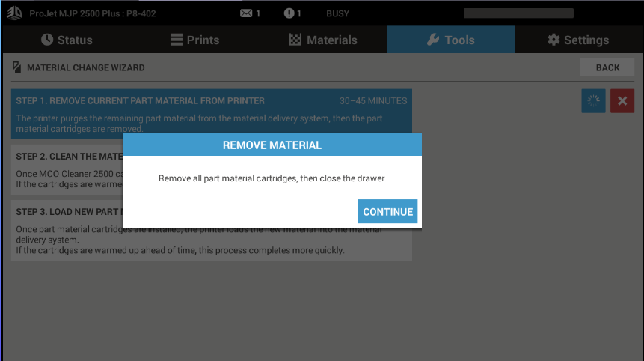Select the Tools tab
This screenshot has height=361, width=644.
pos(450,40)
